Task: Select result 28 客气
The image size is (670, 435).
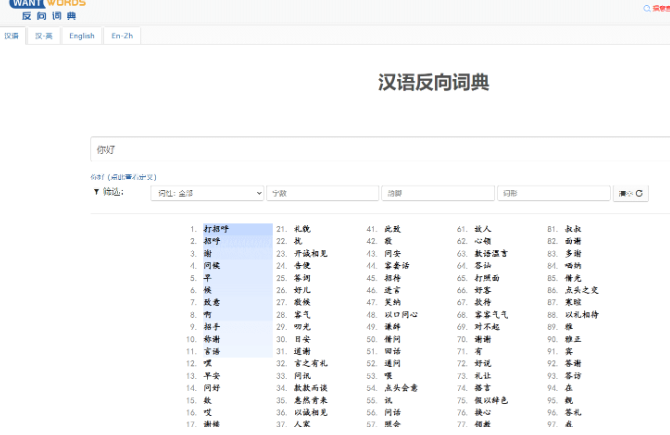Action: pyautogui.click(x=303, y=315)
